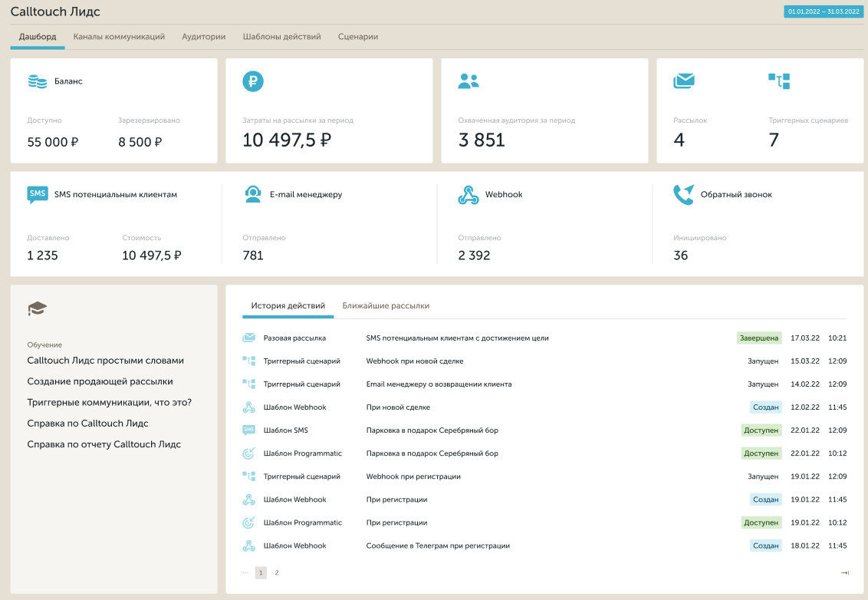Screen dimensions: 868x600
Task: Click the SMS speech bubble icon
Action: [37, 195]
